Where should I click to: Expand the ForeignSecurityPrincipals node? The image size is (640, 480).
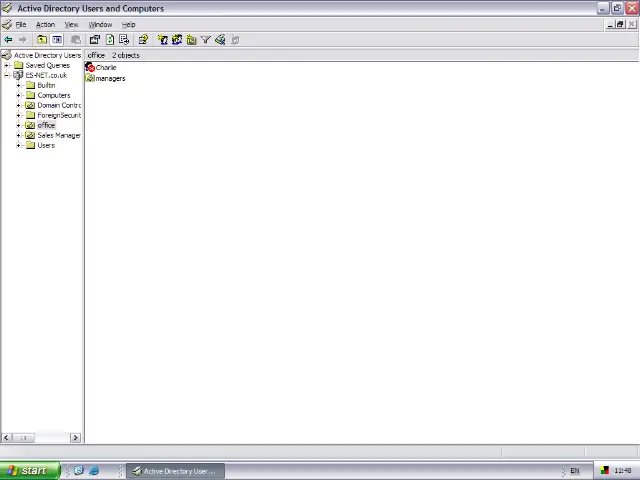click(18, 115)
